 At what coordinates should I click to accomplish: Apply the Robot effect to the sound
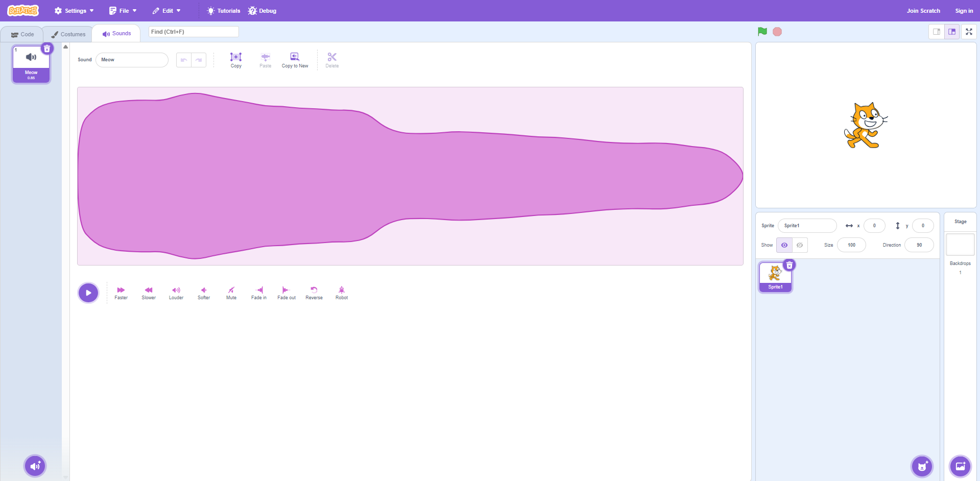[342, 293]
